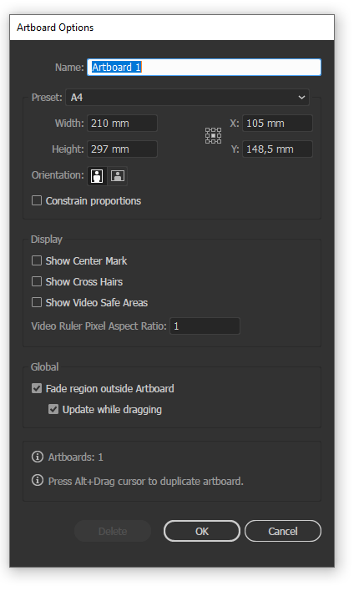The image size is (364, 591).
Task: Focus the Height 297 mm field
Action: 122,149
